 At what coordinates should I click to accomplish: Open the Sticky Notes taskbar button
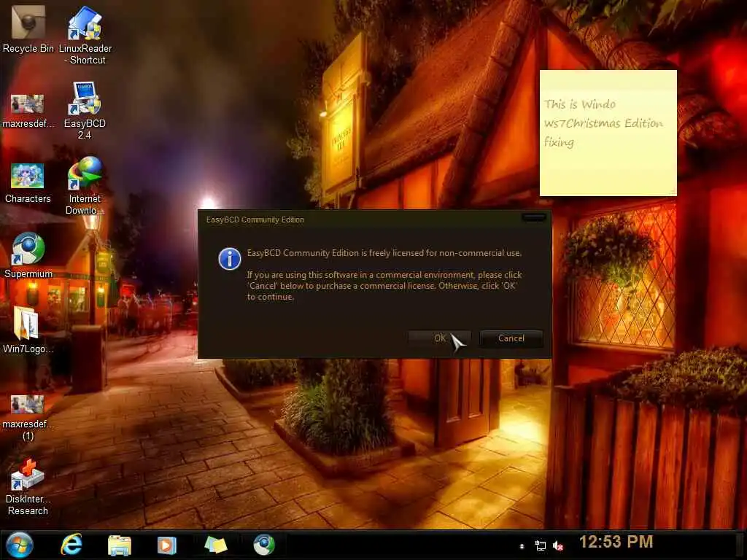pos(216,545)
